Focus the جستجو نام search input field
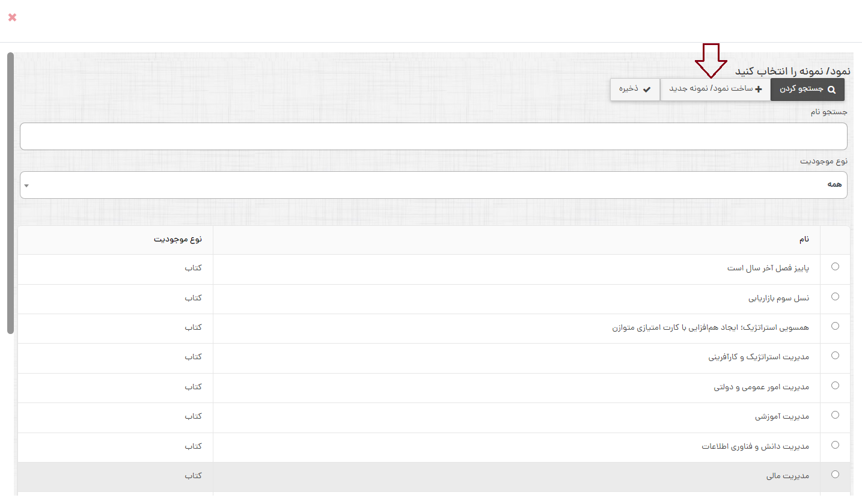 [433, 136]
